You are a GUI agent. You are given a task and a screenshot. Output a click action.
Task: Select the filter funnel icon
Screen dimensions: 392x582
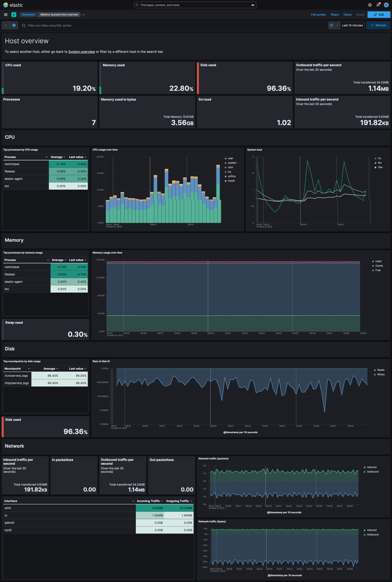pos(5,25)
